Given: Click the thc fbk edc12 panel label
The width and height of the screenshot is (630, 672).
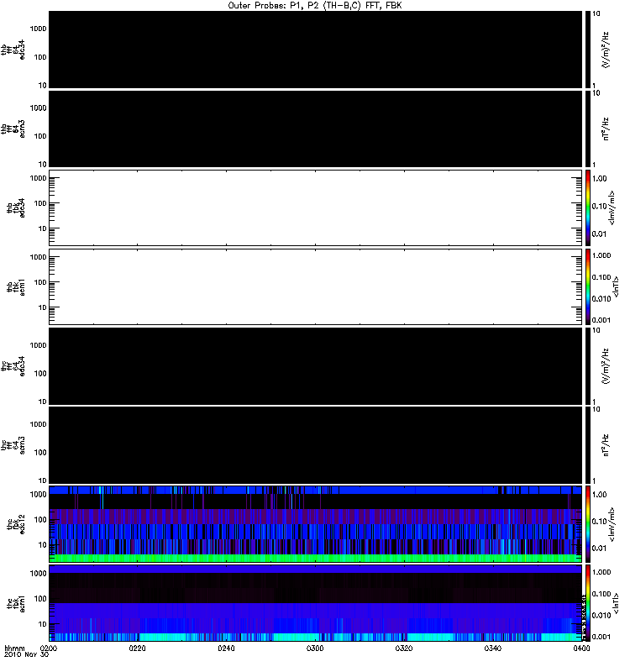Looking at the screenshot, I should click(x=16, y=524).
